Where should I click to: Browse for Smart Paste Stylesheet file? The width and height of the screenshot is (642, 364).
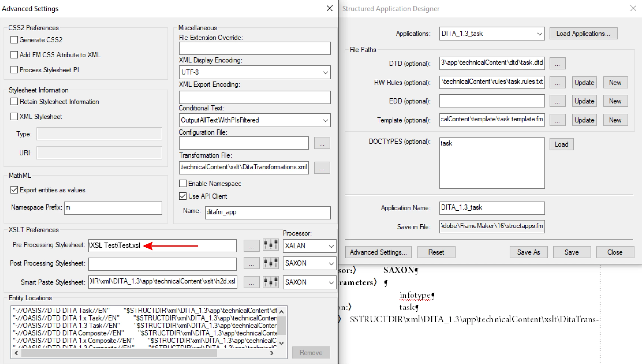pyautogui.click(x=251, y=282)
